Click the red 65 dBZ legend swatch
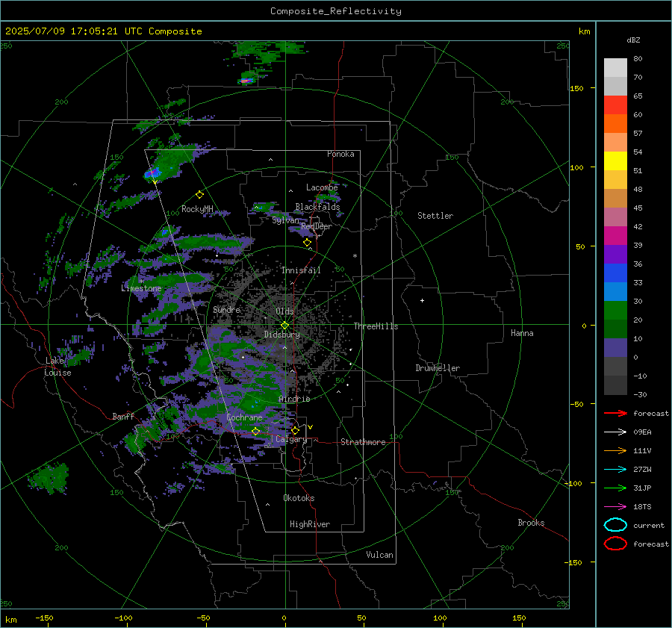The image size is (672, 628). tap(615, 105)
